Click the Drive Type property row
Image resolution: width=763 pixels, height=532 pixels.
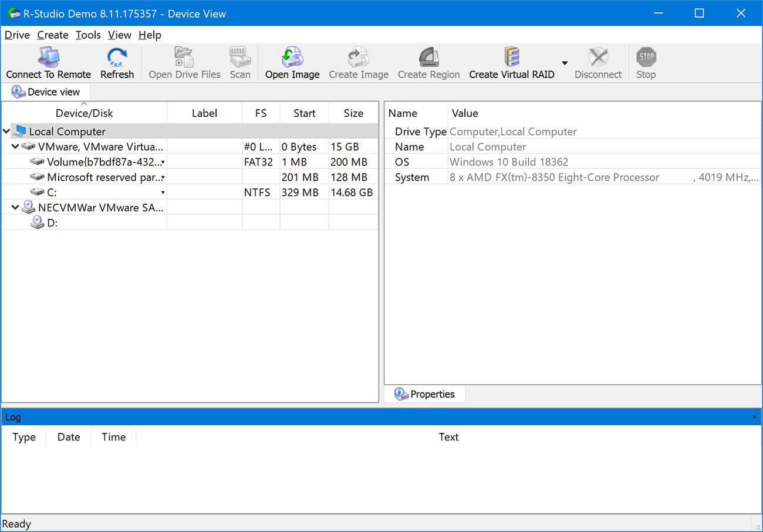pyautogui.click(x=572, y=131)
